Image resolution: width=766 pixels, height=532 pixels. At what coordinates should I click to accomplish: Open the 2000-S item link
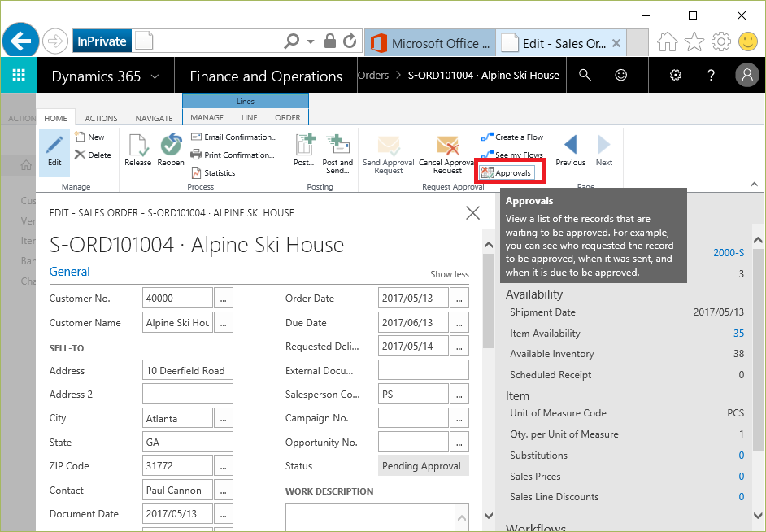click(729, 252)
